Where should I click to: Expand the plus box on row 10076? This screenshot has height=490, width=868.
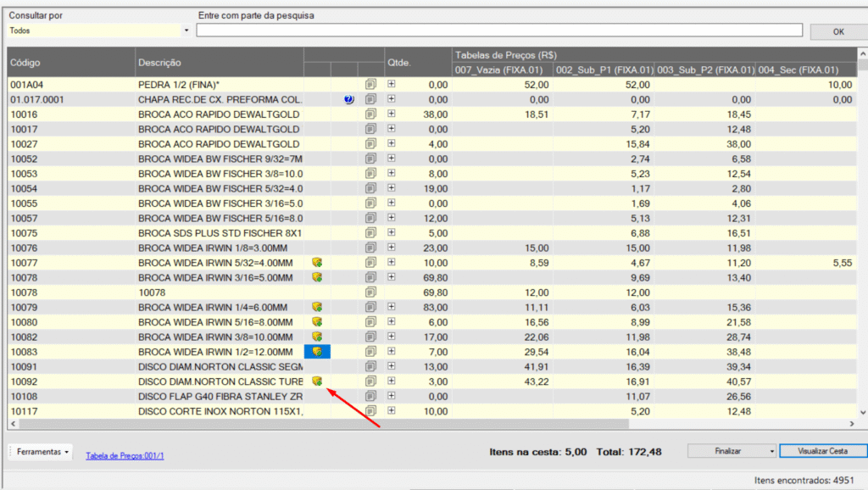[x=392, y=248]
